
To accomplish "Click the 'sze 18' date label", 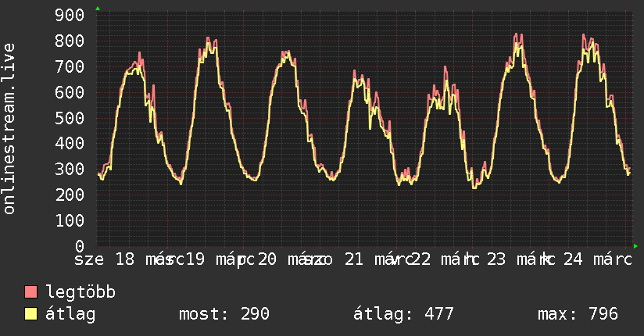I will [x=104, y=259].
